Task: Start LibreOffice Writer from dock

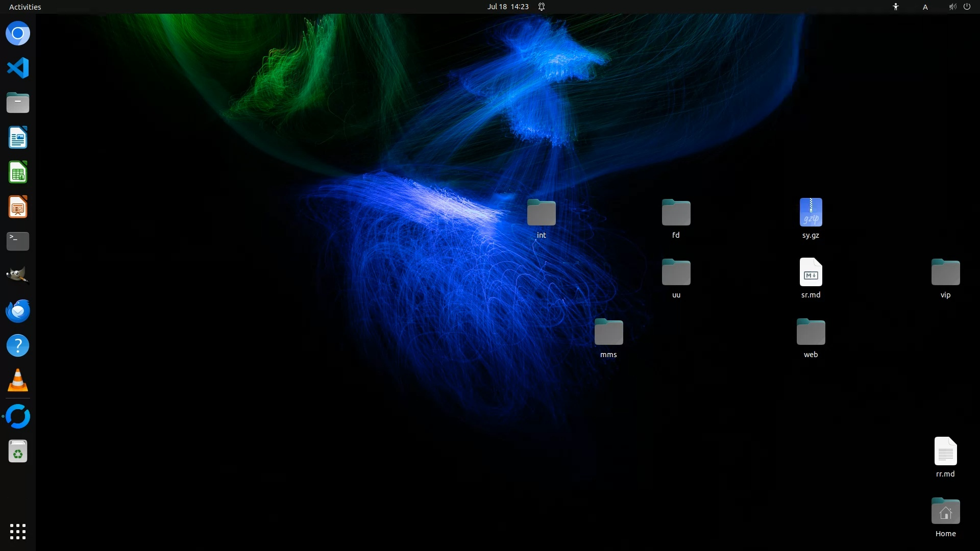Action: click(x=18, y=138)
